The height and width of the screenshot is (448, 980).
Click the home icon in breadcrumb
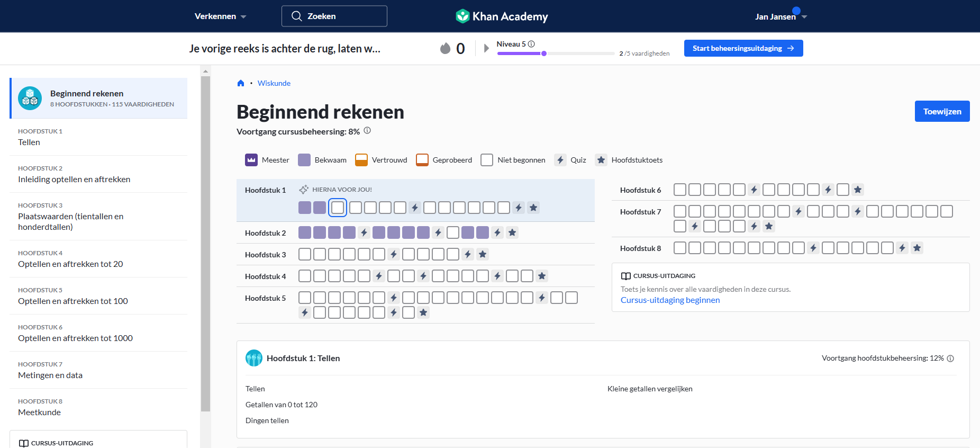pyautogui.click(x=241, y=83)
